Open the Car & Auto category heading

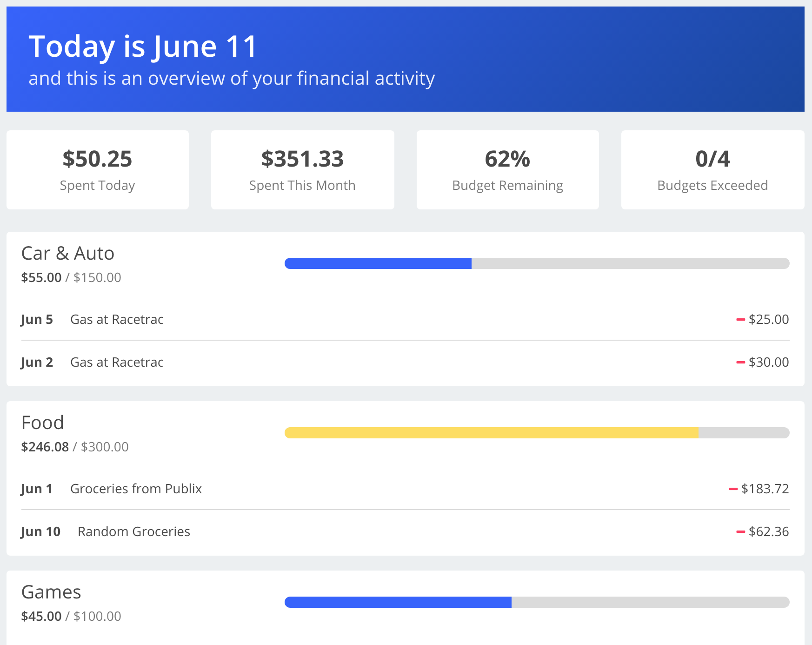pos(68,254)
